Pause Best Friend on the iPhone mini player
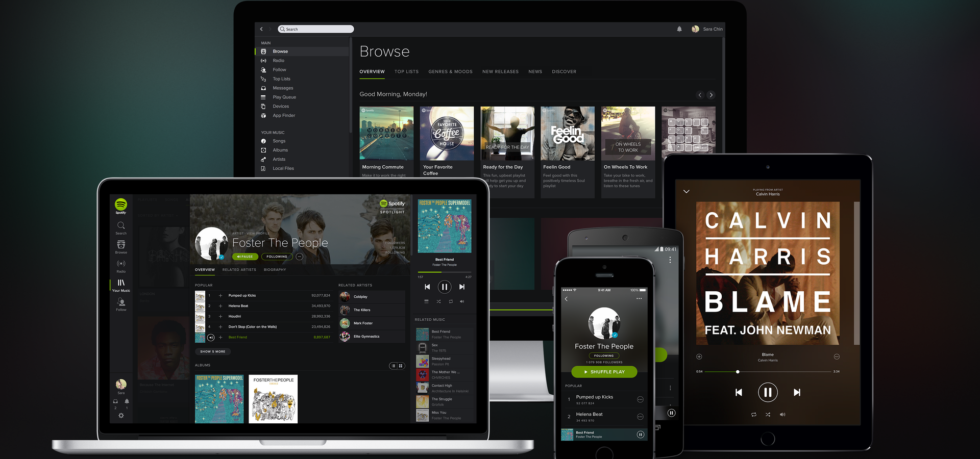The height and width of the screenshot is (459, 980). coord(640,435)
